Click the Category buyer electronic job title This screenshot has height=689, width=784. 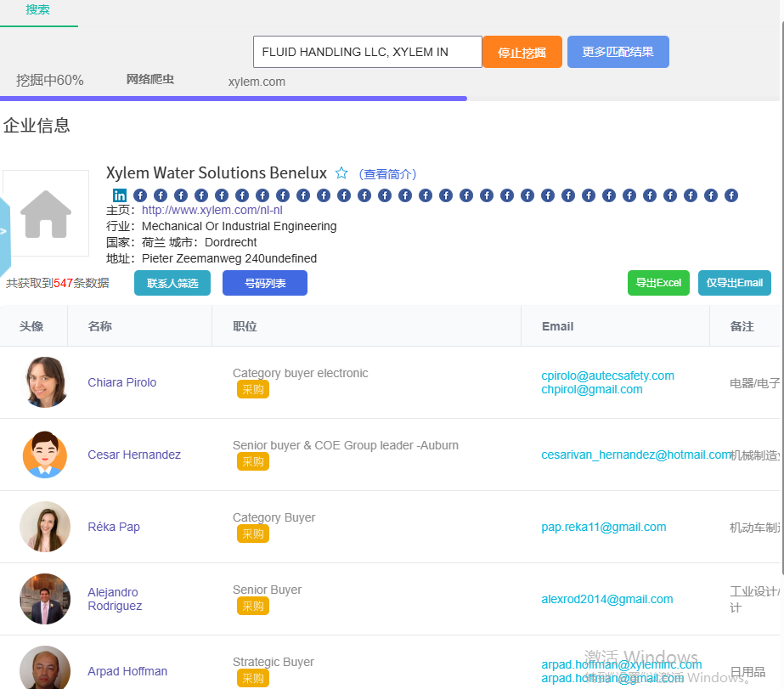point(300,373)
